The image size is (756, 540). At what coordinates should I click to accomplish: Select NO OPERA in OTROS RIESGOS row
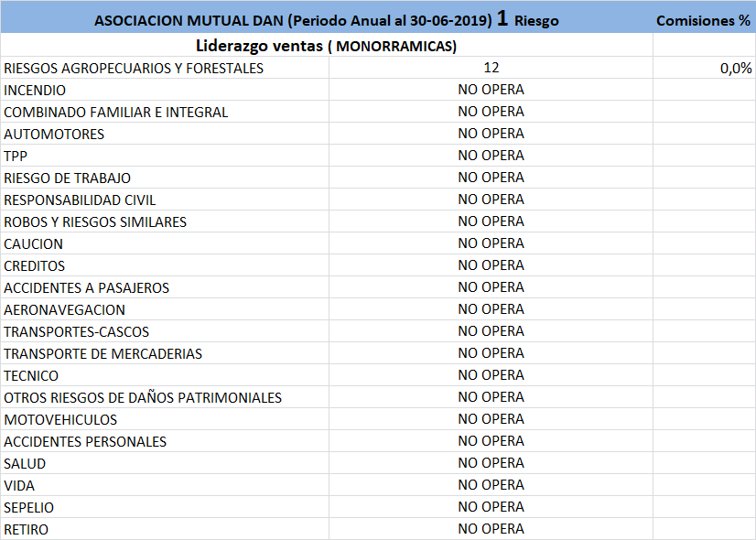tap(491, 397)
